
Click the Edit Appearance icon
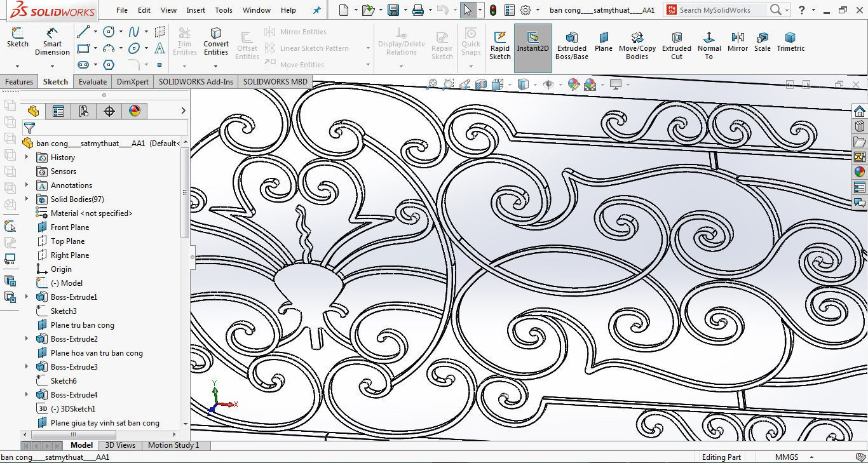pos(574,84)
